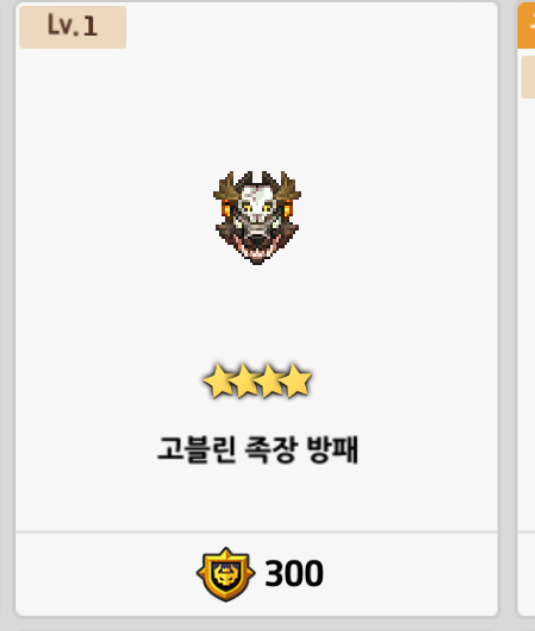Screen dimensions: 535x631
Task: Click the item name 고블린 족장 방패
Action: pyautogui.click(x=257, y=450)
